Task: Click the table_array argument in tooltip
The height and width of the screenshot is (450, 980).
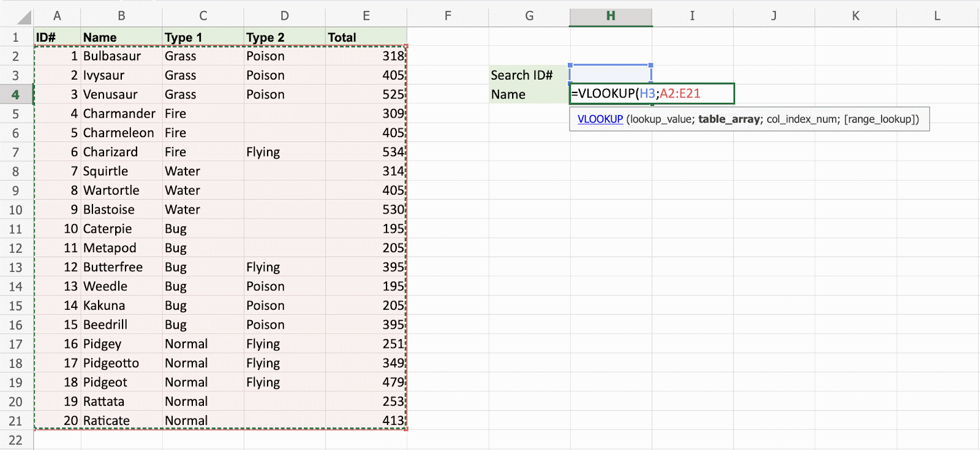Action: tap(729, 119)
